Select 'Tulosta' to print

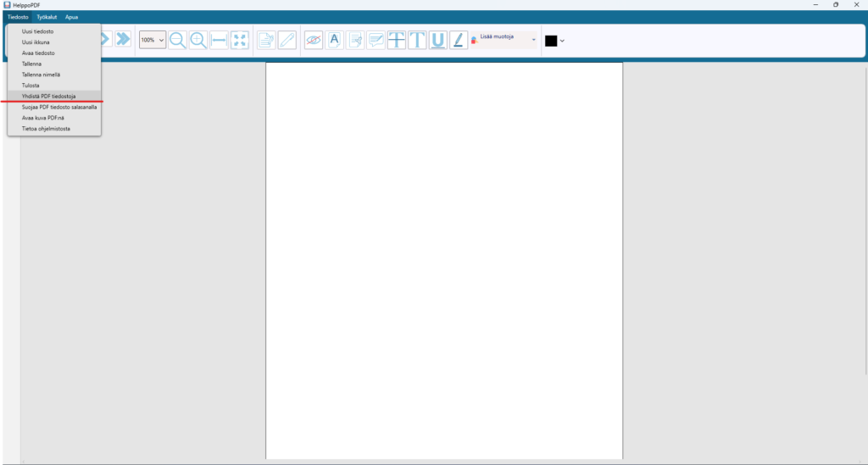tap(54, 86)
